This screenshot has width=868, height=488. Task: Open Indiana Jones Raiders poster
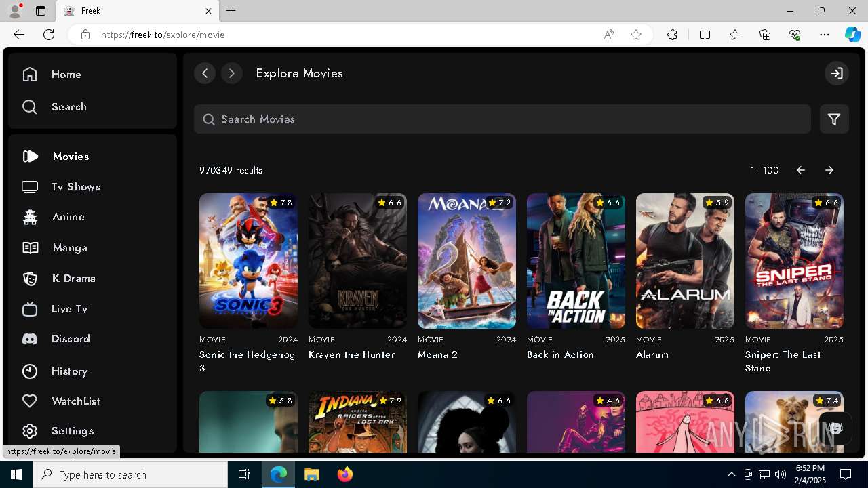click(357, 422)
